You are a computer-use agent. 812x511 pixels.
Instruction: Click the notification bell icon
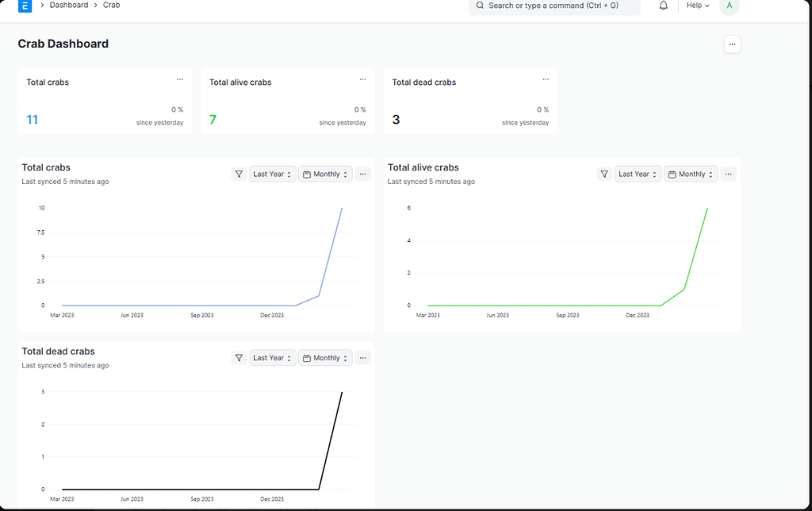663,6
